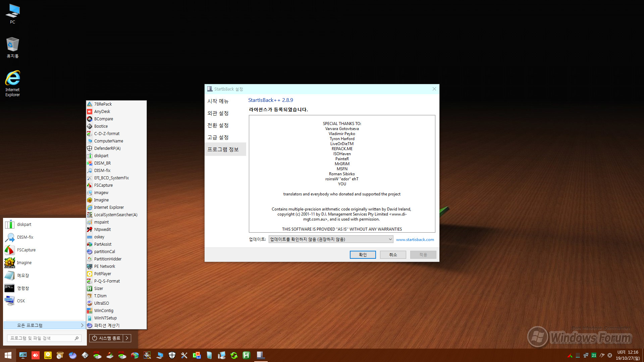Open pinned 명령창 command prompt

44,288
